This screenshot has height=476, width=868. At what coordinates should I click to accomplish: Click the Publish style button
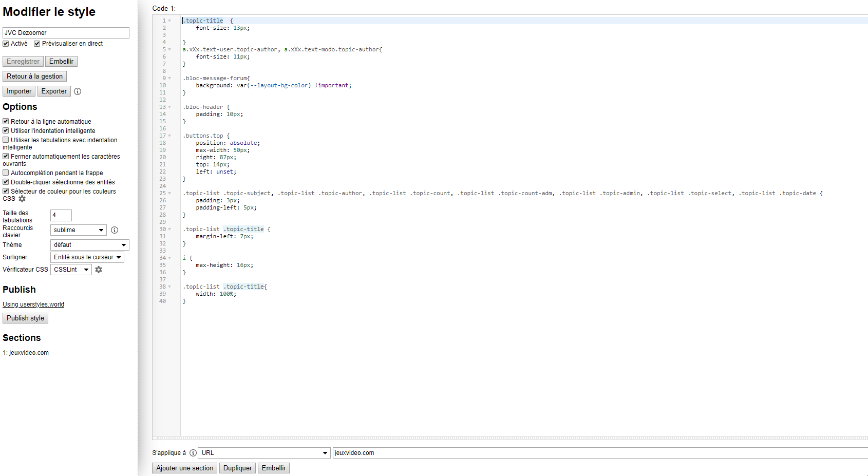tap(25, 318)
